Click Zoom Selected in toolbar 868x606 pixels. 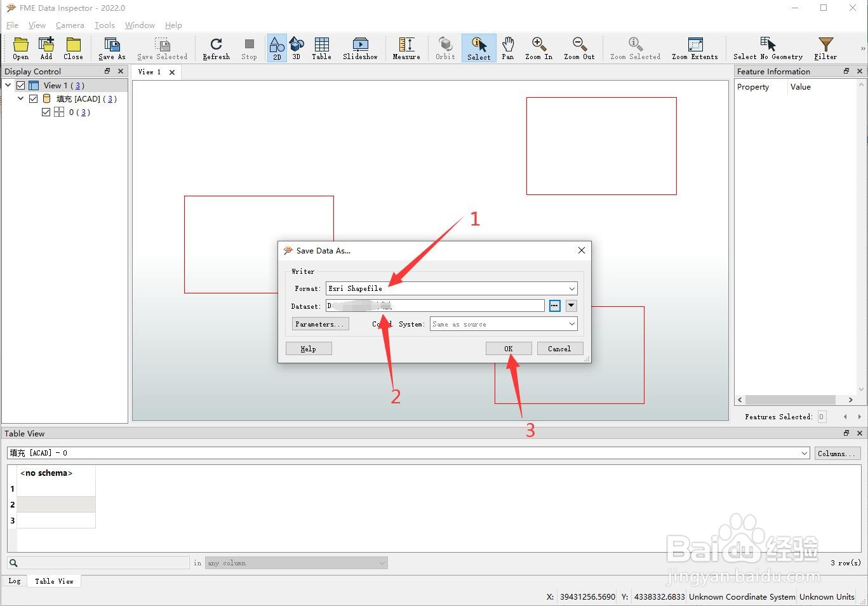coord(635,48)
